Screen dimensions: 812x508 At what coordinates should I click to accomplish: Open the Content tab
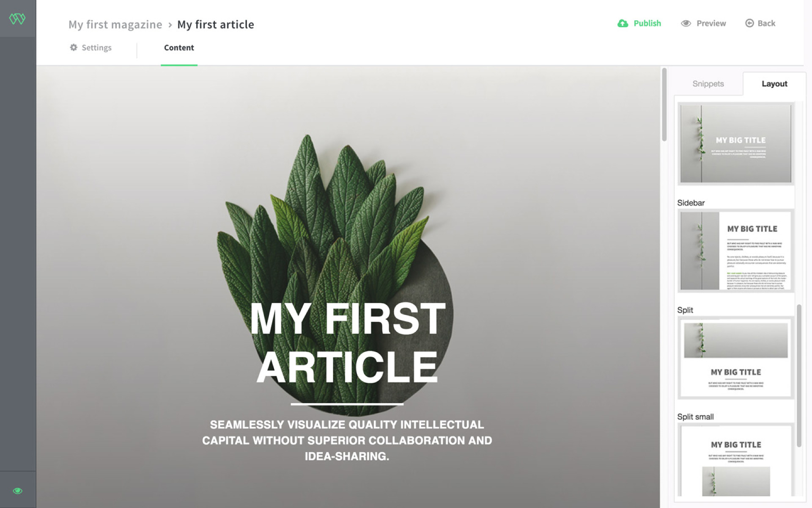(179, 48)
